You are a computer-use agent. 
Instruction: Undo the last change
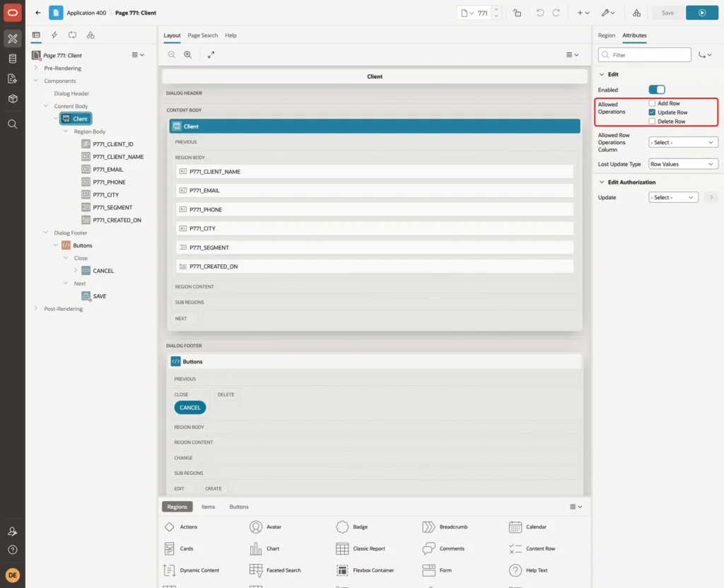click(x=539, y=13)
